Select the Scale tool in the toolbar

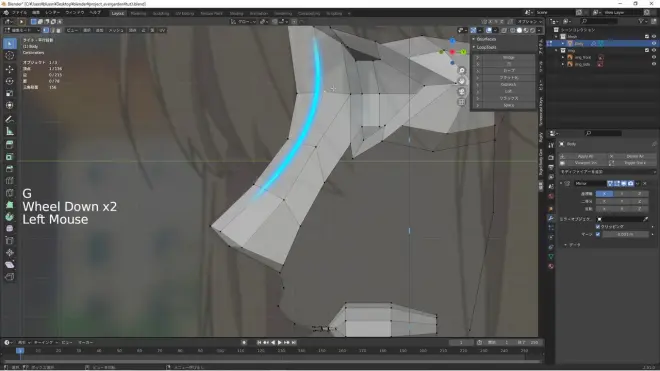coord(10,93)
